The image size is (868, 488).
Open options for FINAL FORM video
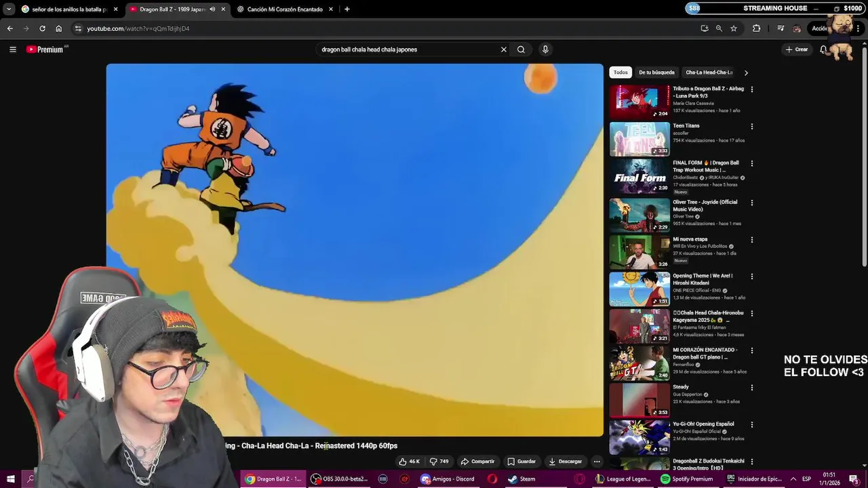pos(751,164)
